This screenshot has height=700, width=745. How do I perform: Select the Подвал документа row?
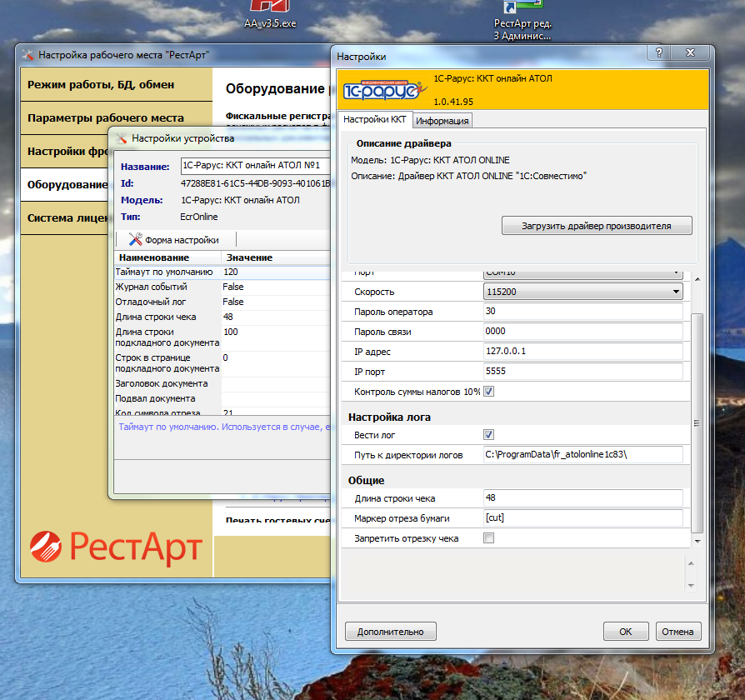(x=222, y=398)
